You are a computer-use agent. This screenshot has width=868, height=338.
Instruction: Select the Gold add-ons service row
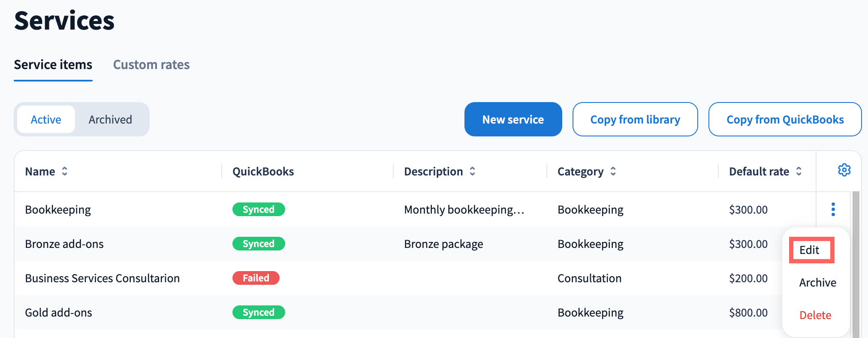point(59,313)
